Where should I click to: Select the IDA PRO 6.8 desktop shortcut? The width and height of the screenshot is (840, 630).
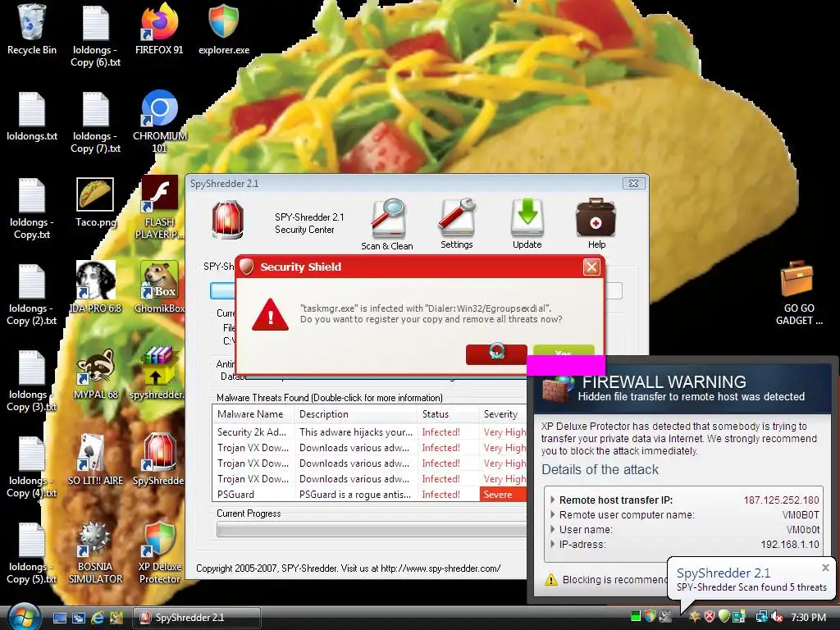coord(95,288)
